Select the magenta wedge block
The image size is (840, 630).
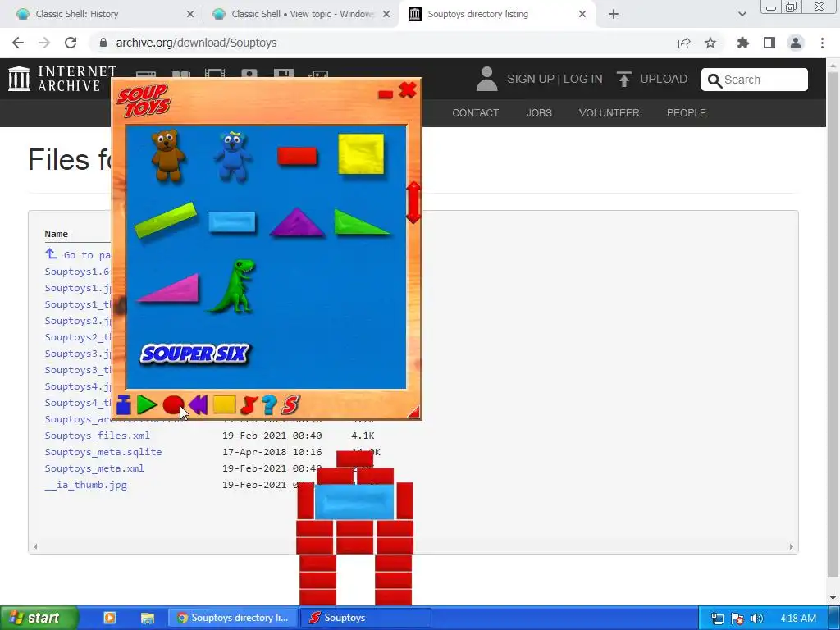(169, 288)
